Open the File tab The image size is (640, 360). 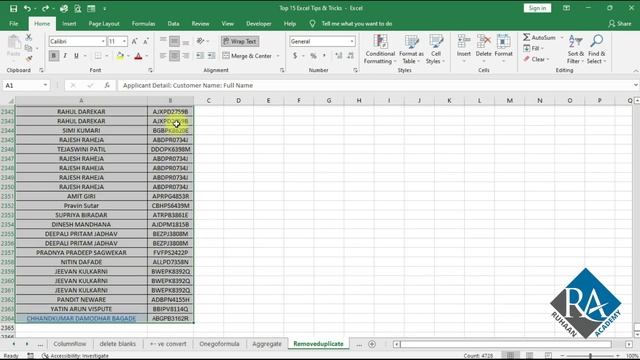pyautogui.click(x=13, y=24)
